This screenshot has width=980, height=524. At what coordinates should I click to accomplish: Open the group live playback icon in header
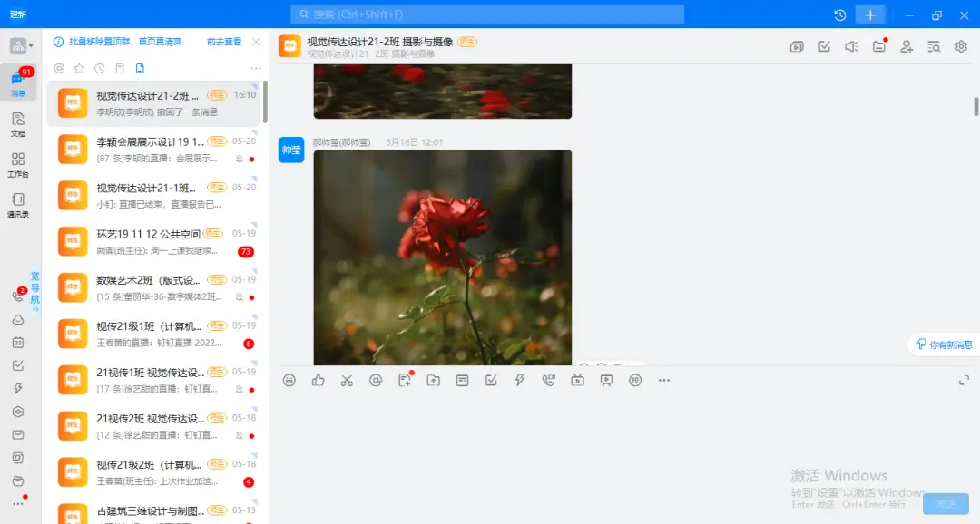(797, 47)
